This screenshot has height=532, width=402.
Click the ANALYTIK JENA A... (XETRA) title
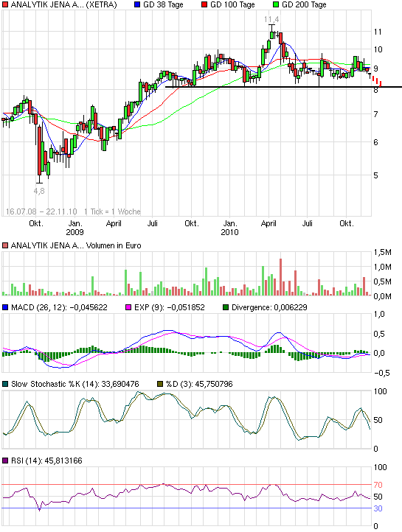[x=63, y=4]
